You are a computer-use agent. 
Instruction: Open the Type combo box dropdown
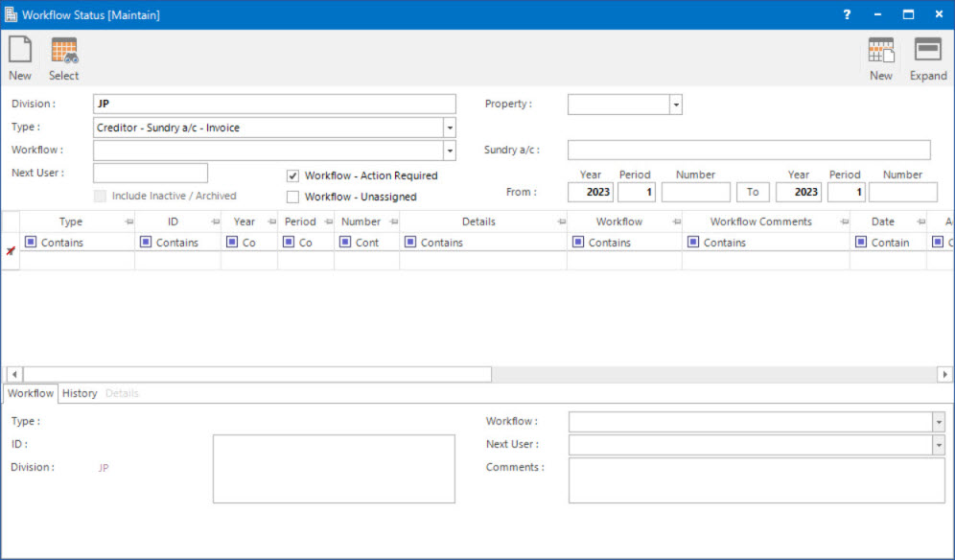tap(448, 127)
